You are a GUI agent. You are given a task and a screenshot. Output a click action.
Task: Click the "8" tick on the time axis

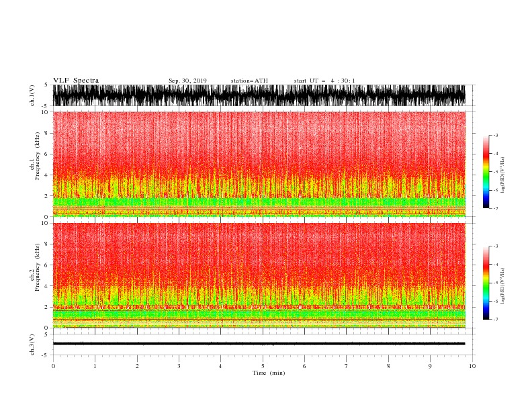(388, 366)
